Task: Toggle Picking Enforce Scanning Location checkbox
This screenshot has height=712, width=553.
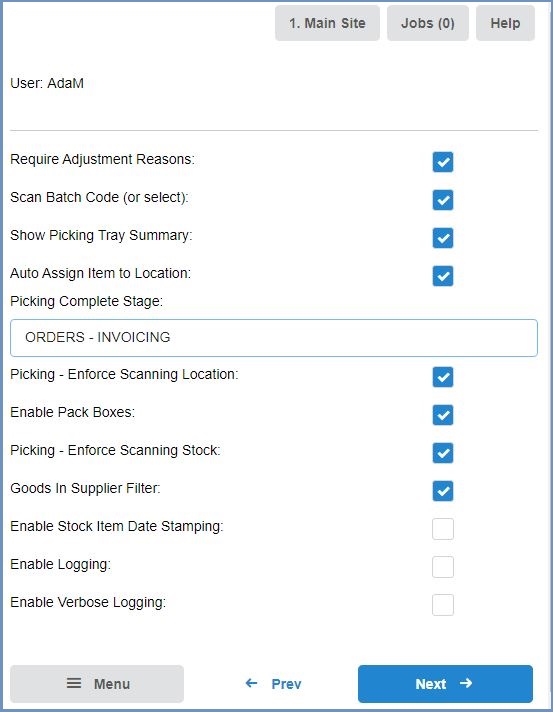Action: tap(443, 377)
